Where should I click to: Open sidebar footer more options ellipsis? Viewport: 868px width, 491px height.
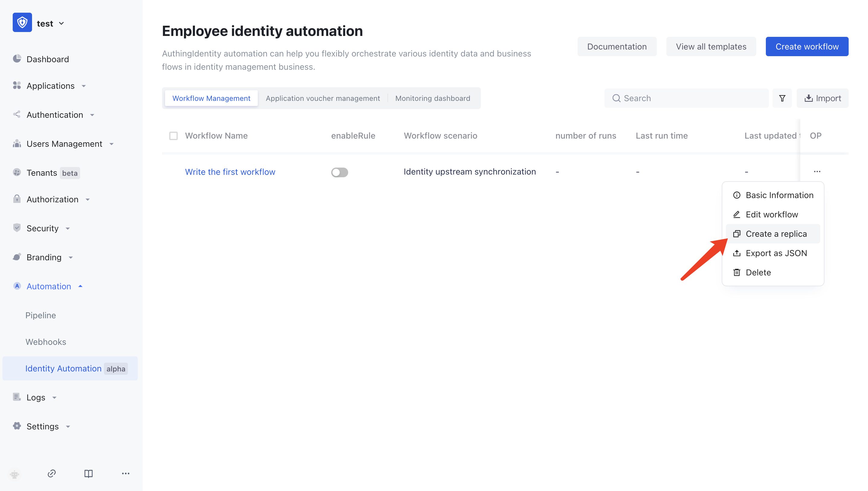125,473
